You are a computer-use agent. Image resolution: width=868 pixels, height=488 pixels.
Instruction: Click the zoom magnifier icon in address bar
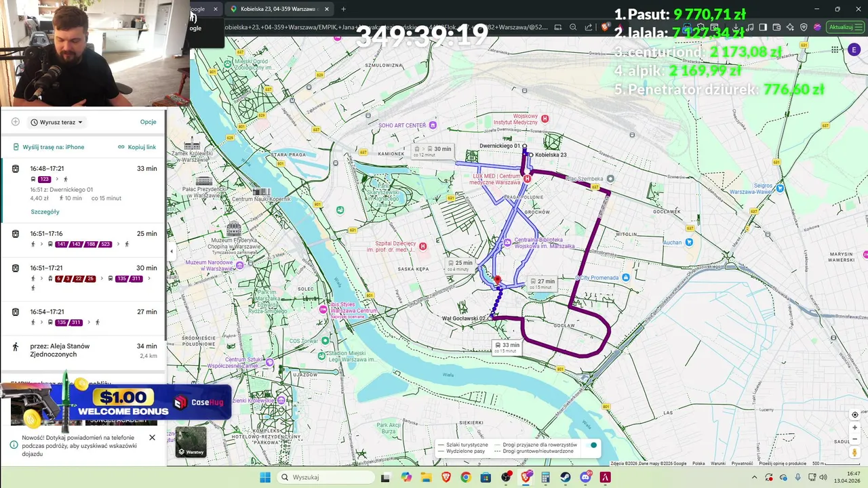(573, 27)
